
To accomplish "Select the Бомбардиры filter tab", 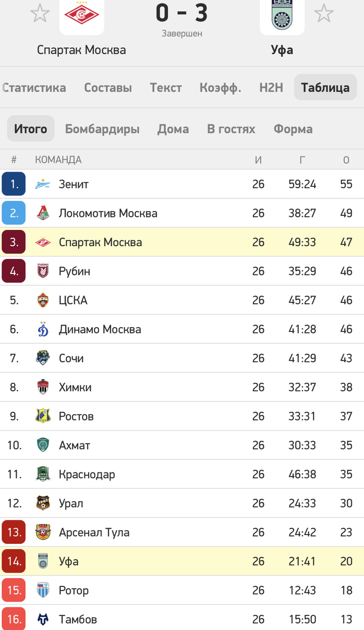I will (101, 129).
